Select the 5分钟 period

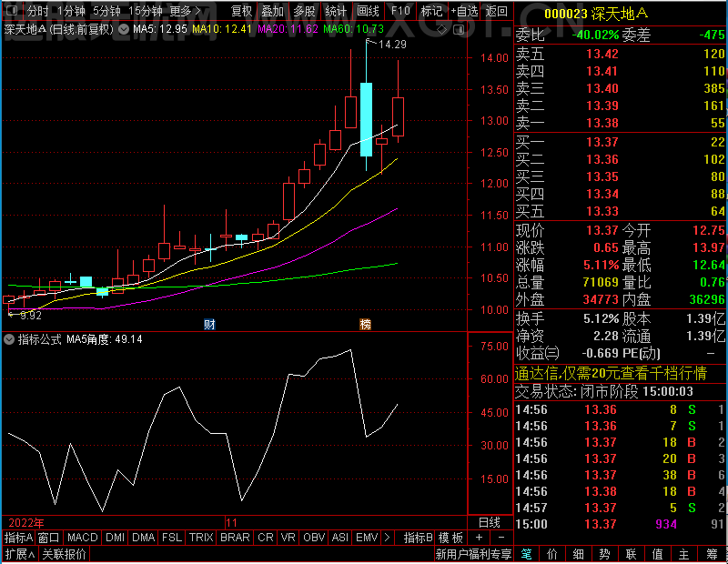pyautogui.click(x=106, y=11)
